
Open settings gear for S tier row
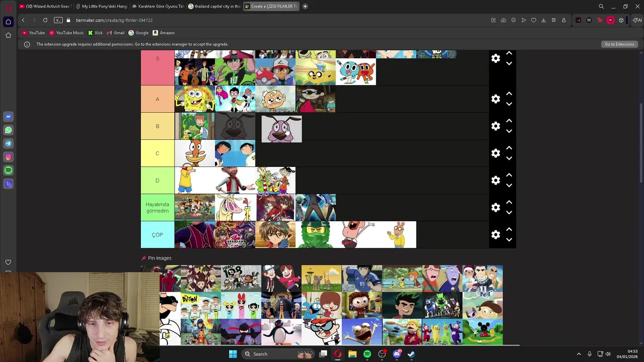[x=496, y=59]
